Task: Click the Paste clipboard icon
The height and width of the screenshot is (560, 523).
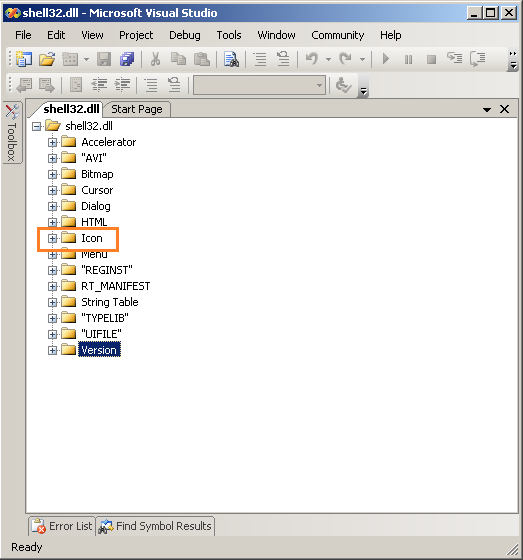Action: coord(202,59)
